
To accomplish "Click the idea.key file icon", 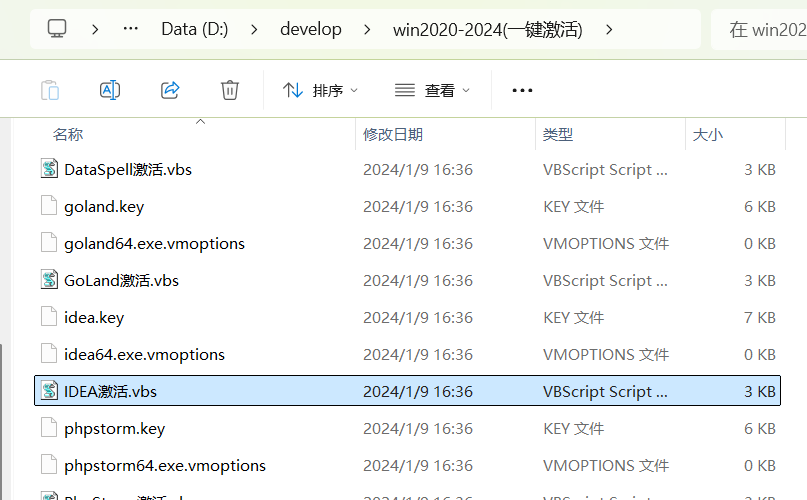I will [49, 317].
